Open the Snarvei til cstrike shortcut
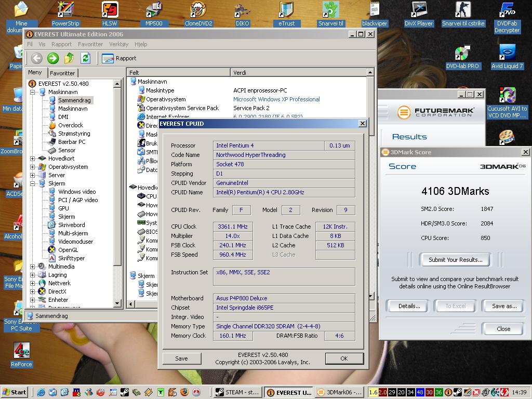 tap(463, 14)
